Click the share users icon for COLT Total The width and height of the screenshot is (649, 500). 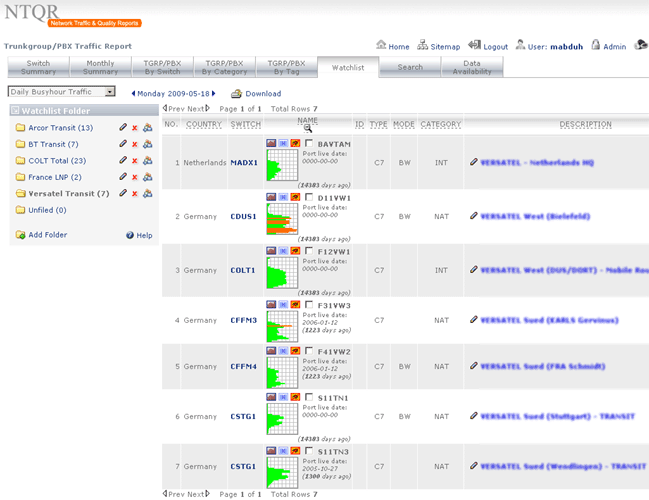[x=147, y=160]
